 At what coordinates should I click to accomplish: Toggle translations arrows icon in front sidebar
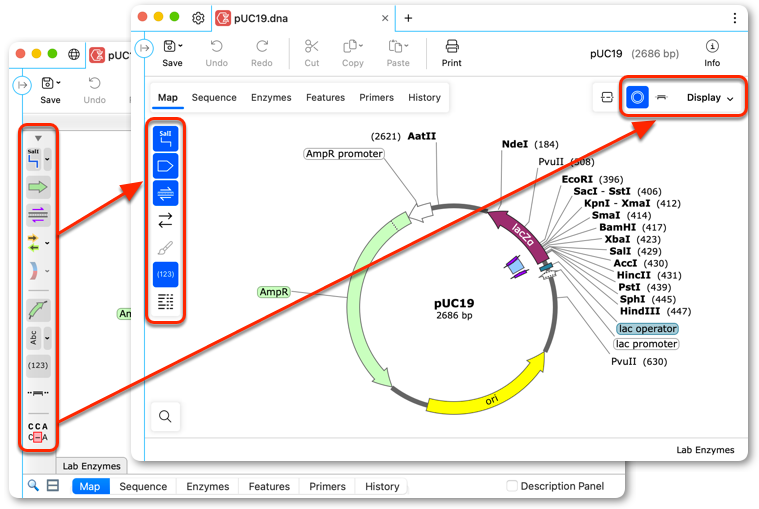click(166, 220)
